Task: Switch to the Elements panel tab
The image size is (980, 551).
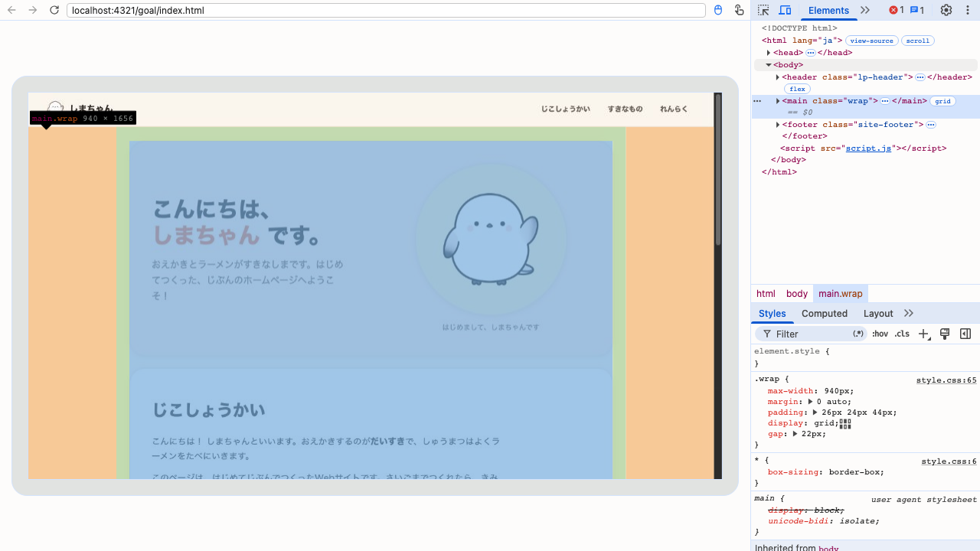Action: [x=828, y=10]
